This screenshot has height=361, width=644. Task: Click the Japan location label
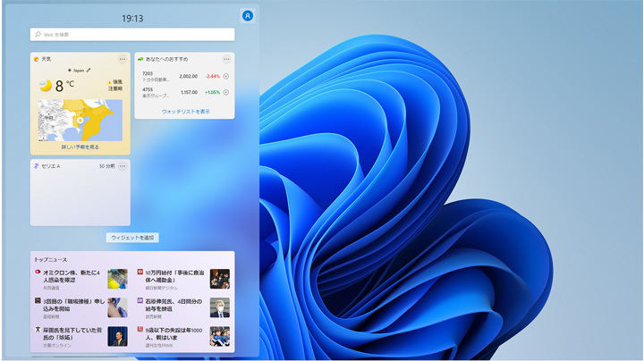point(79,71)
